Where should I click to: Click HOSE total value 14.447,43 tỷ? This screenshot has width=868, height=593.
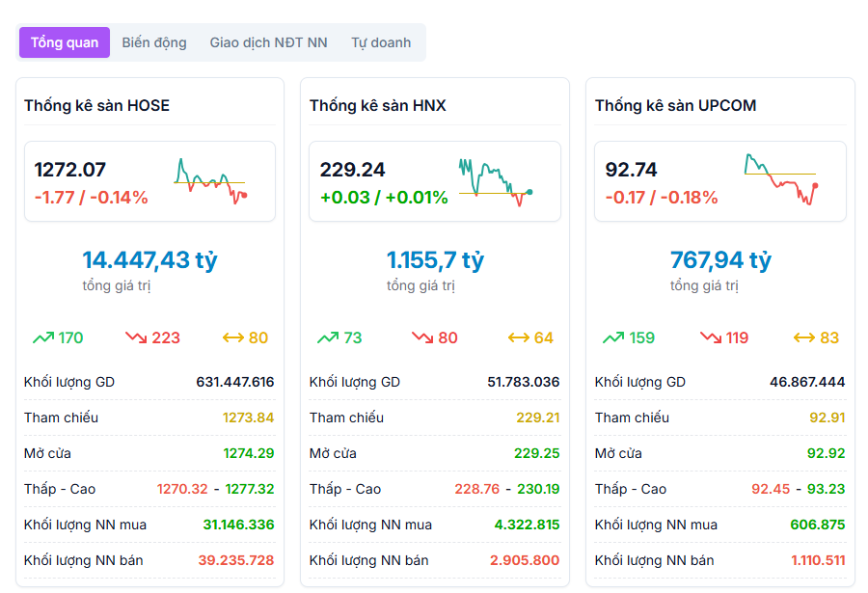(149, 260)
